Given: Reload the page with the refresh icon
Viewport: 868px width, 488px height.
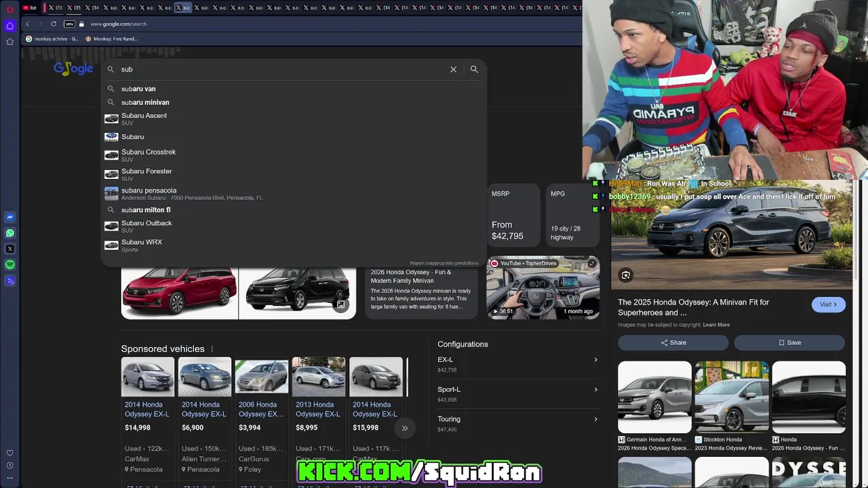Looking at the screenshot, I should (54, 24).
